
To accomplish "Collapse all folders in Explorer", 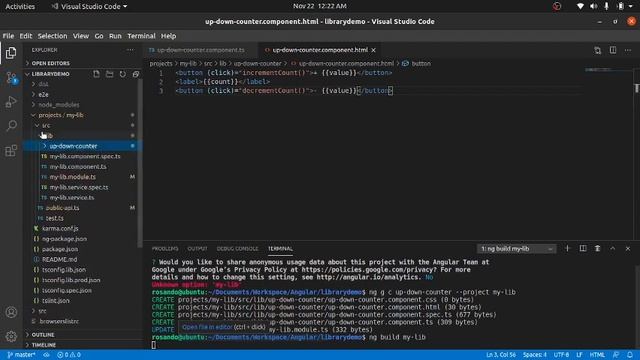I will (x=136, y=74).
